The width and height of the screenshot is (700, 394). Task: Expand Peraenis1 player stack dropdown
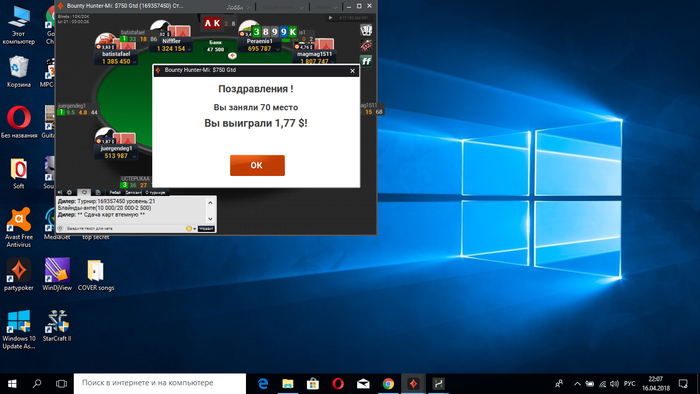pos(277,49)
